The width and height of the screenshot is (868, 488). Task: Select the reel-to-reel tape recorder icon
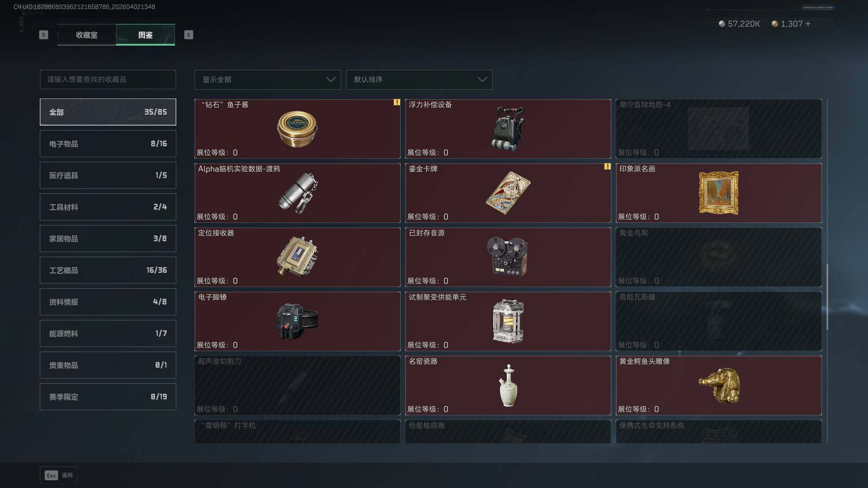507,257
